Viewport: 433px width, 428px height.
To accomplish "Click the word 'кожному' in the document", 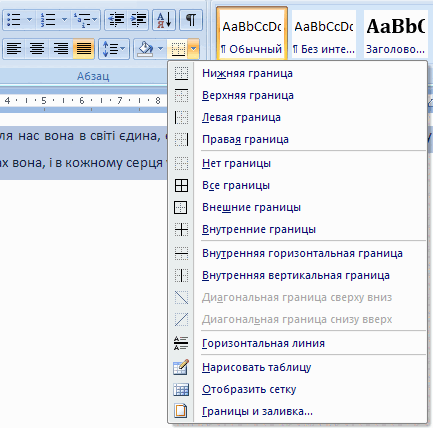I will pyautogui.click(x=94, y=163).
